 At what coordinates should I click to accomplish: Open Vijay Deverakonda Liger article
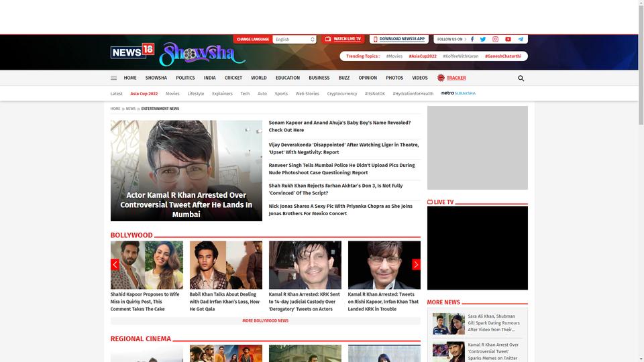pyautogui.click(x=343, y=148)
